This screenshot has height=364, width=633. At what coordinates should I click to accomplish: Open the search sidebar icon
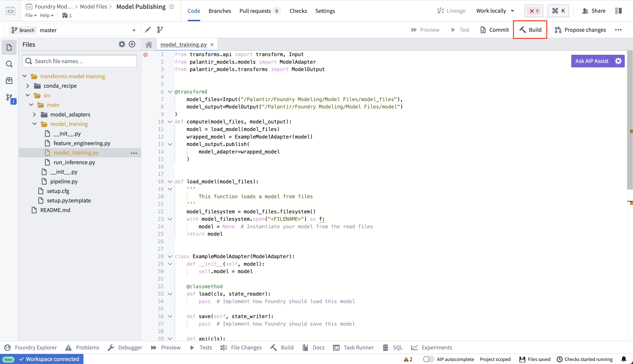[x=9, y=64]
